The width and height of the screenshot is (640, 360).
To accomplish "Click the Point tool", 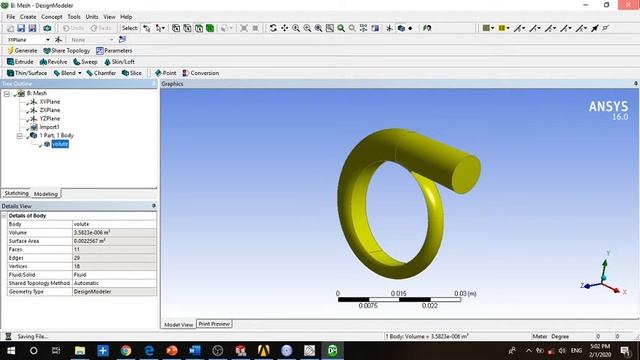I will tap(165, 73).
